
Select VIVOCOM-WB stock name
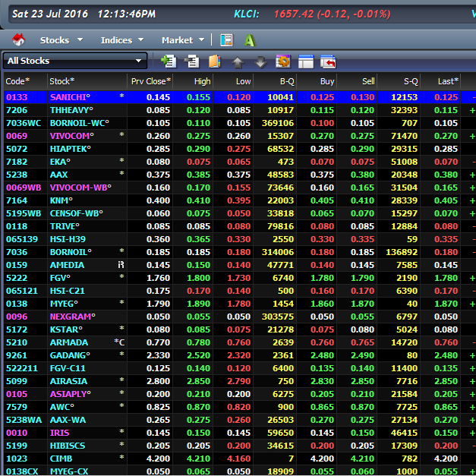pyautogui.click(x=80, y=188)
